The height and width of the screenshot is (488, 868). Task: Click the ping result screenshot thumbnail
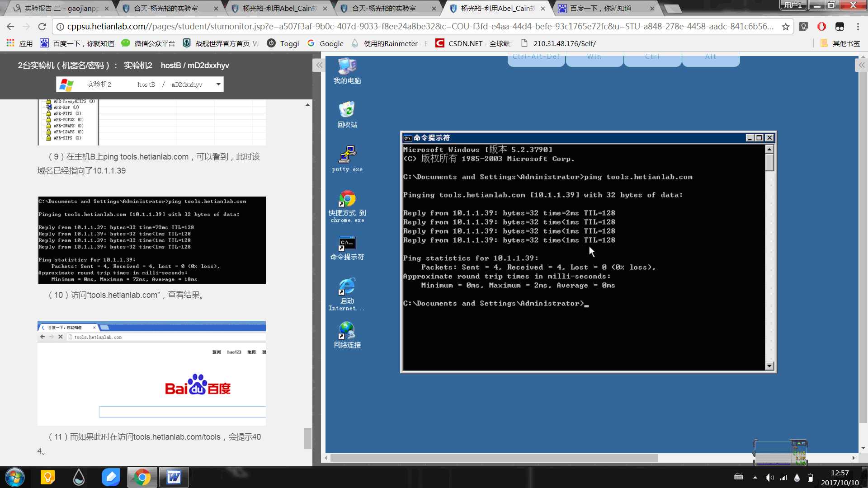[x=152, y=240]
